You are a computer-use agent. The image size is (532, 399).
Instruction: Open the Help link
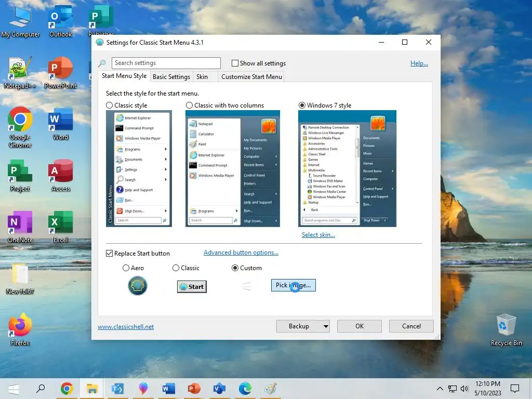pyautogui.click(x=419, y=63)
